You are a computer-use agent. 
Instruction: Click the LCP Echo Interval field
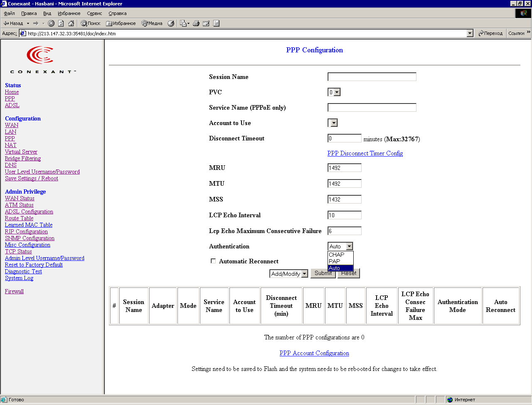click(345, 215)
